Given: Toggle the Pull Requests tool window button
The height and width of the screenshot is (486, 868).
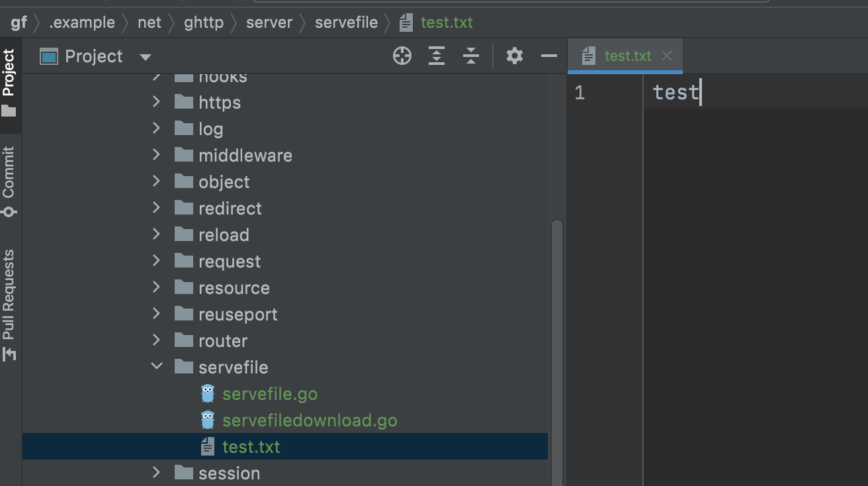Looking at the screenshot, I should point(9,305).
